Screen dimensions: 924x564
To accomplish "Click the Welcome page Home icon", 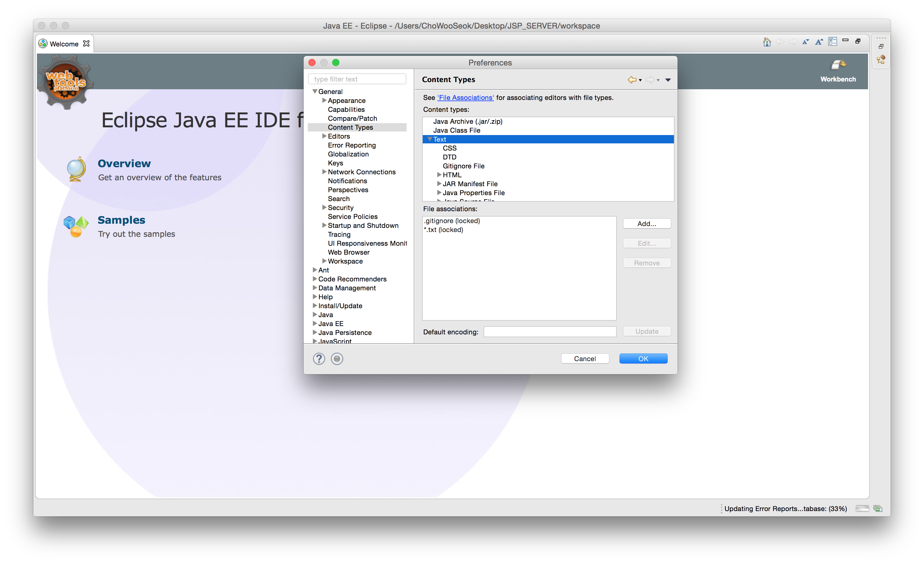I will point(767,42).
